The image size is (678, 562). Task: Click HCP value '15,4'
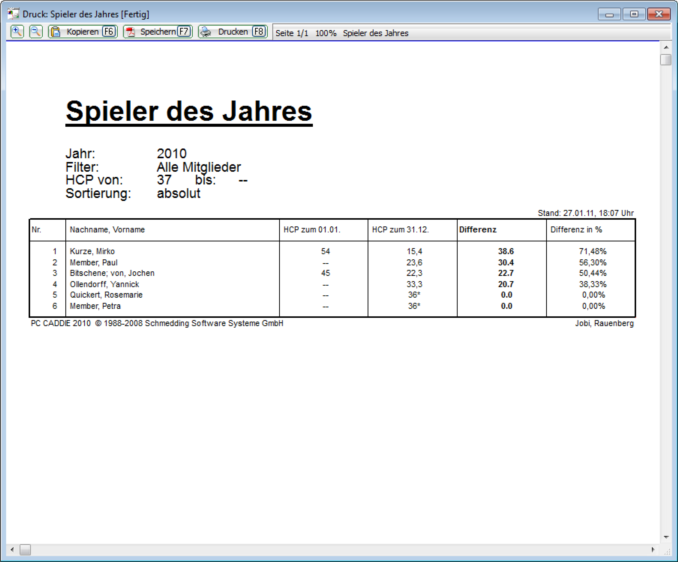[414, 251]
